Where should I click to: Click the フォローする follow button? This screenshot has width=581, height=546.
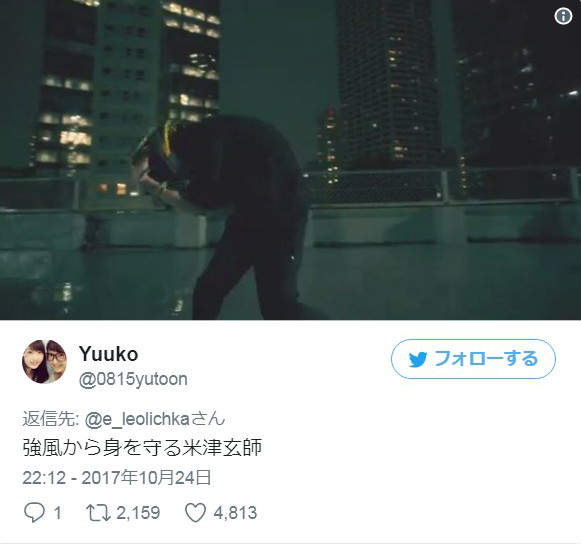473,359
